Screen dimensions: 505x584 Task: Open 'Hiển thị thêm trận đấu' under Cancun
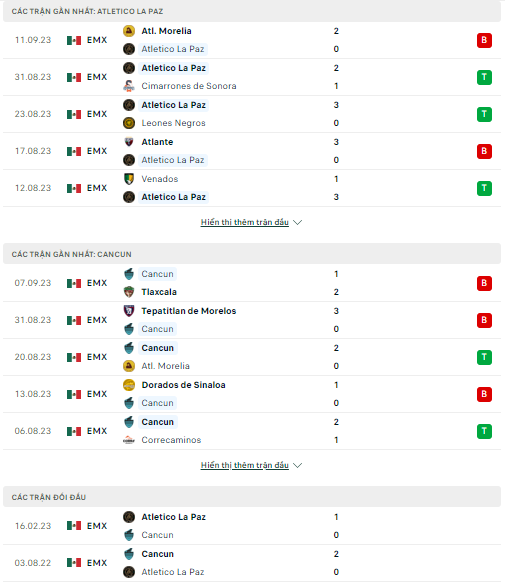[x=245, y=465]
